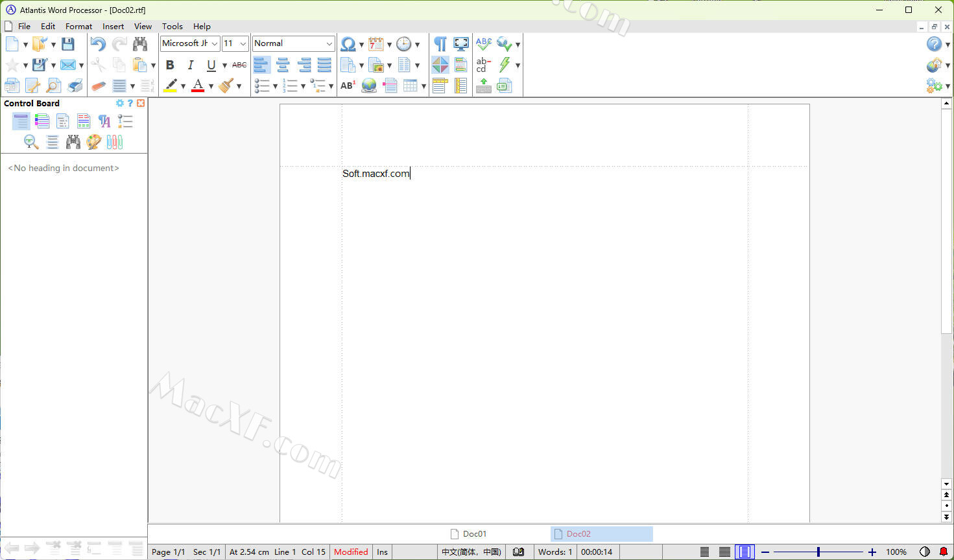Screen dimensions: 954x560
Task: Open the Format menu
Action: [x=78, y=27]
